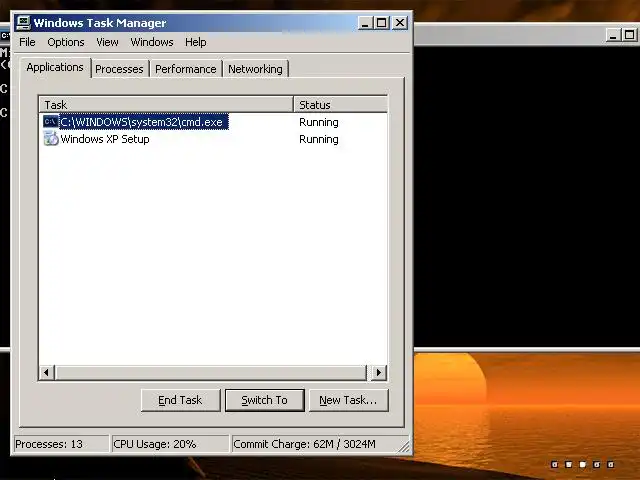Minimize the Task Manager window
Image resolution: width=640 pixels, height=480 pixels.
click(x=365, y=23)
